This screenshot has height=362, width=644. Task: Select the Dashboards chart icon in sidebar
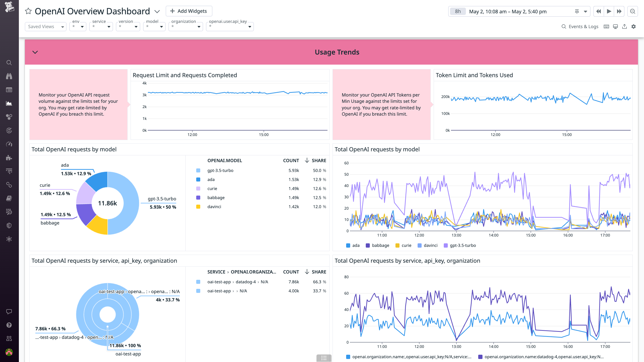[x=9, y=103]
